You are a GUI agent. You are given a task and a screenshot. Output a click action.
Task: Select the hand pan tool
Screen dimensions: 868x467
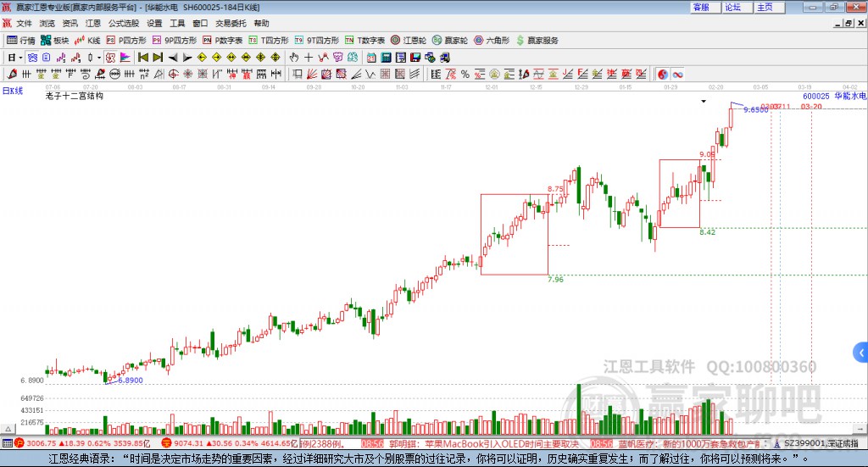click(294, 58)
